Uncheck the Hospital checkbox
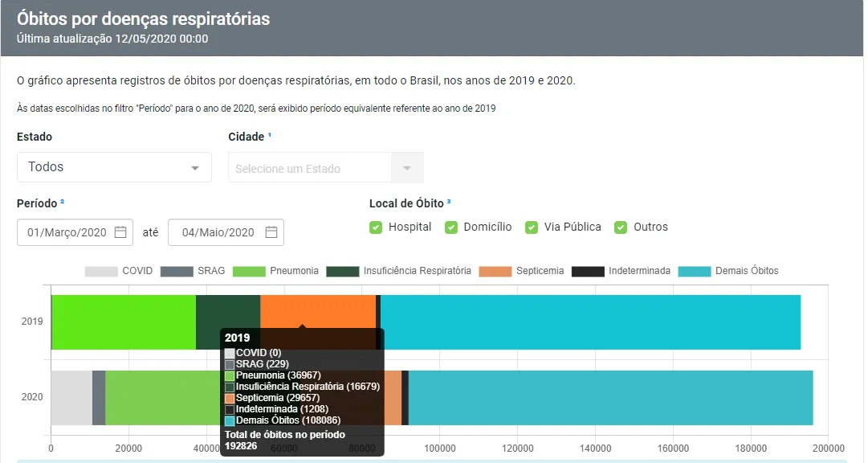This screenshot has width=868, height=463. coord(376,227)
